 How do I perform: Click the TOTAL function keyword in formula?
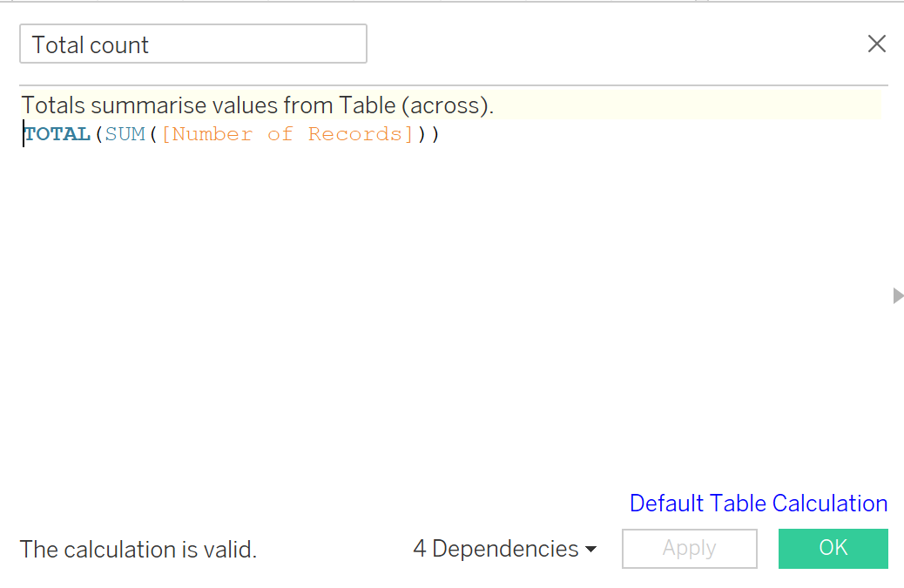point(57,134)
